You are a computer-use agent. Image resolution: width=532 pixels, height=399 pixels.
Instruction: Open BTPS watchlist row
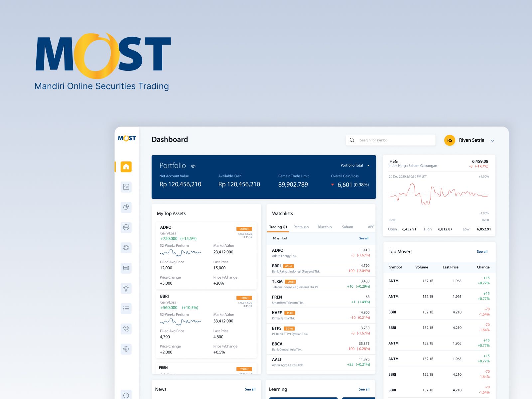(321, 331)
